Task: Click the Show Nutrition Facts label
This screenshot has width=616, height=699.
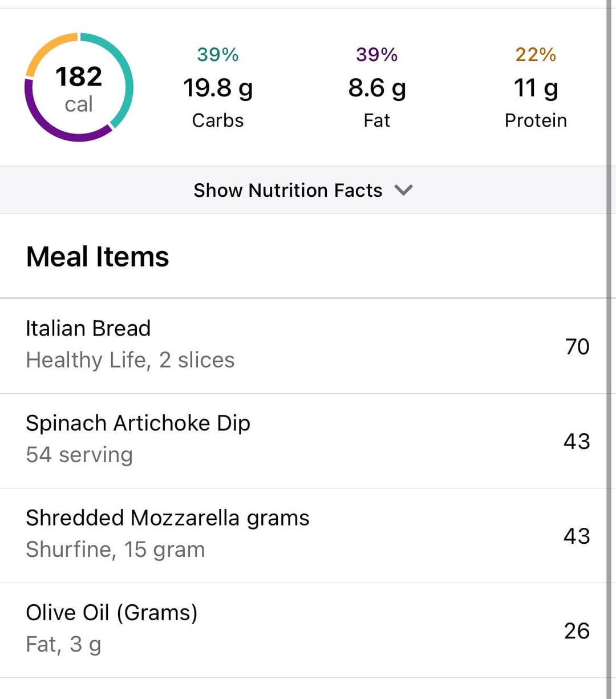Action: click(288, 190)
